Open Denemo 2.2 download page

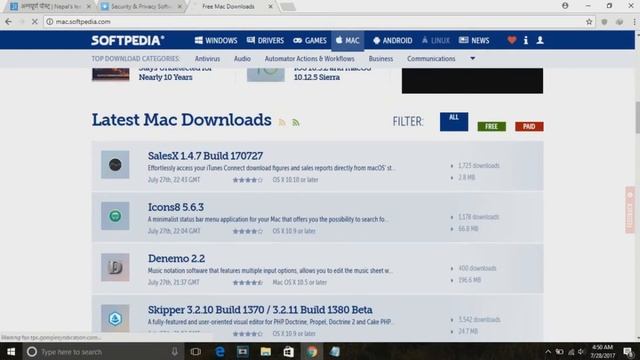pos(176,259)
